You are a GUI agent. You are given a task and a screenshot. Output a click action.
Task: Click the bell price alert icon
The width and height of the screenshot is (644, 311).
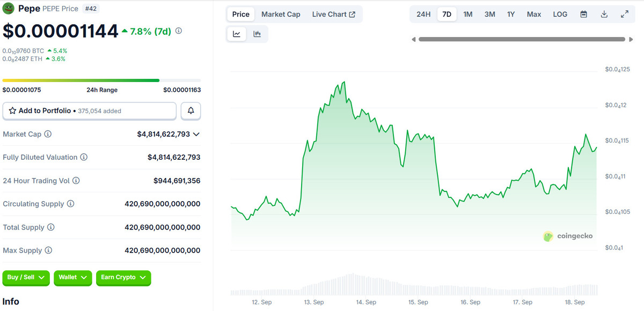pyautogui.click(x=191, y=111)
